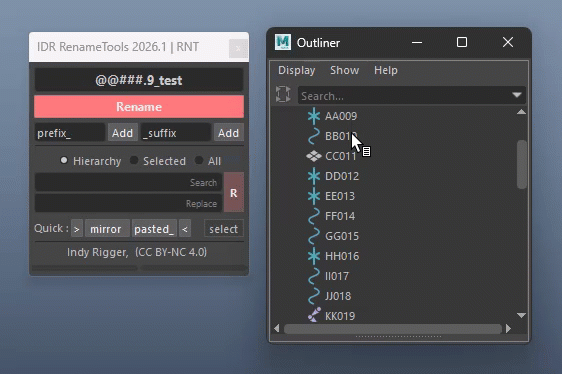This screenshot has height=374, width=562.
Task: Select the GG015 node in Outliner
Action: [342, 236]
